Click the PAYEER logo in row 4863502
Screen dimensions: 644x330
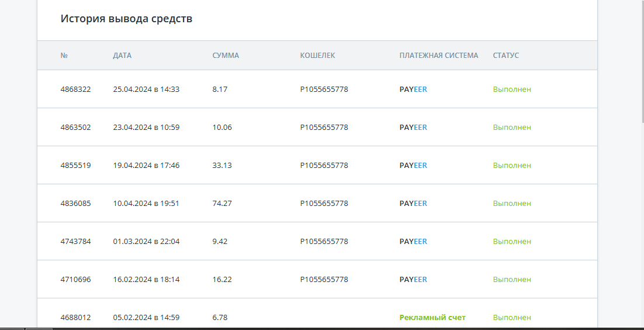click(413, 127)
